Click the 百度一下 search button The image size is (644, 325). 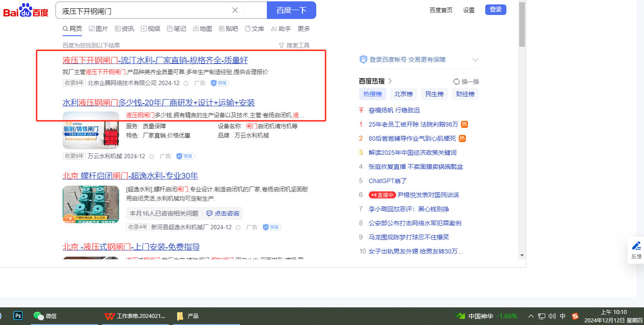[292, 10]
